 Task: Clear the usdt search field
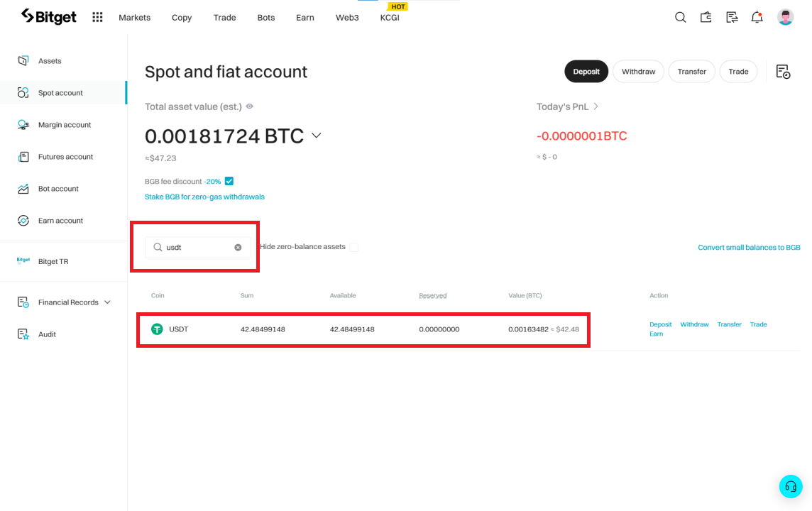click(238, 248)
